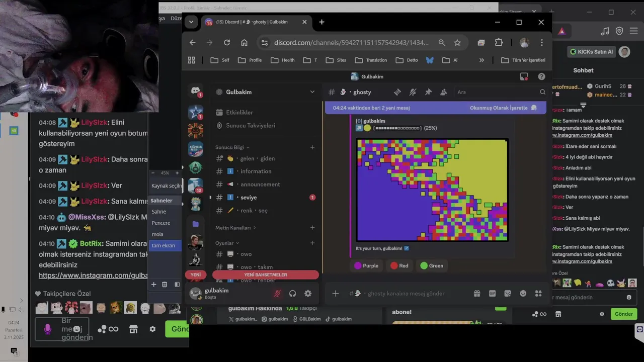Reload the Discord page in Chrome
Screen dimensions: 644x362
point(227,43)
